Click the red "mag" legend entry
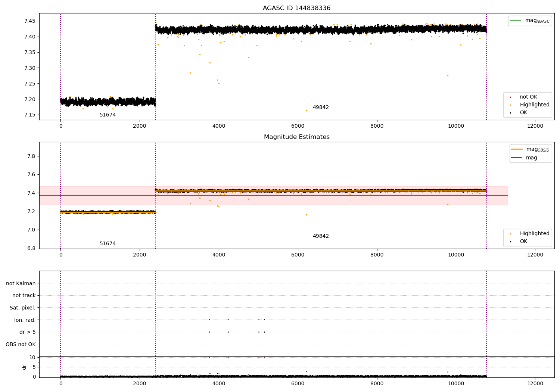The width and height of the screenshot is (560, 392). (x=524, y=158)
